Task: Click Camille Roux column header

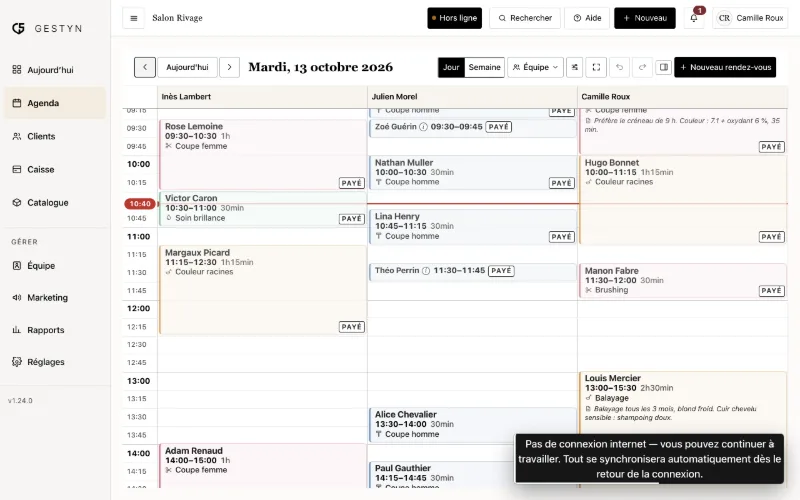Action: click(x=683, y=97)
